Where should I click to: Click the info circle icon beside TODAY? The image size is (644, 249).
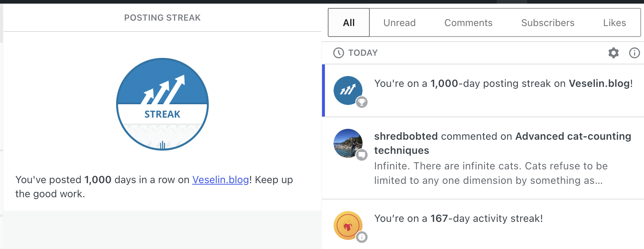click(634, 53)
